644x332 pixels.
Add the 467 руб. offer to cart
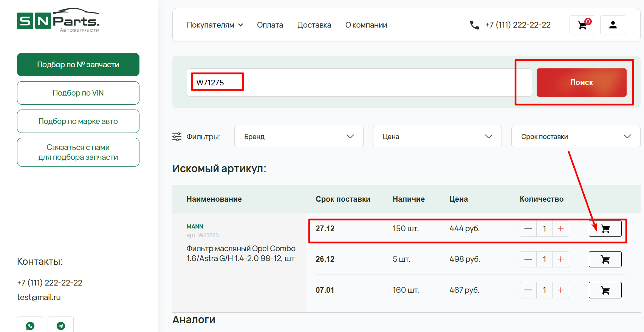pos(605,290)
